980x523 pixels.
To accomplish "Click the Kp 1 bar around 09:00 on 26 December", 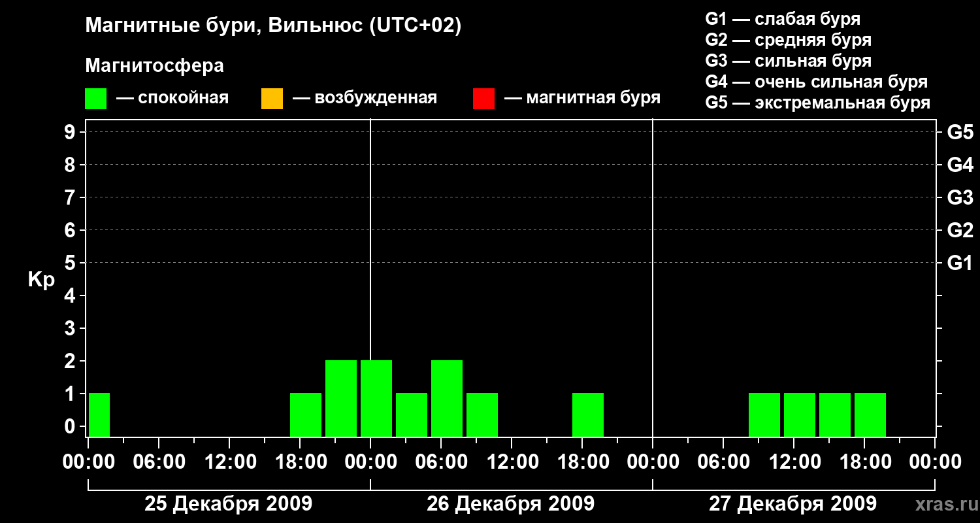I will click(x=482, y=414).
